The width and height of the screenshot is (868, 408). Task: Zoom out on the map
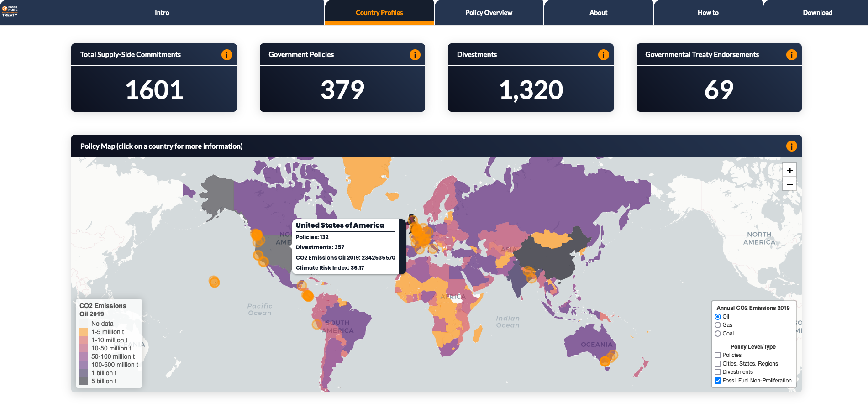coord(790,184)
